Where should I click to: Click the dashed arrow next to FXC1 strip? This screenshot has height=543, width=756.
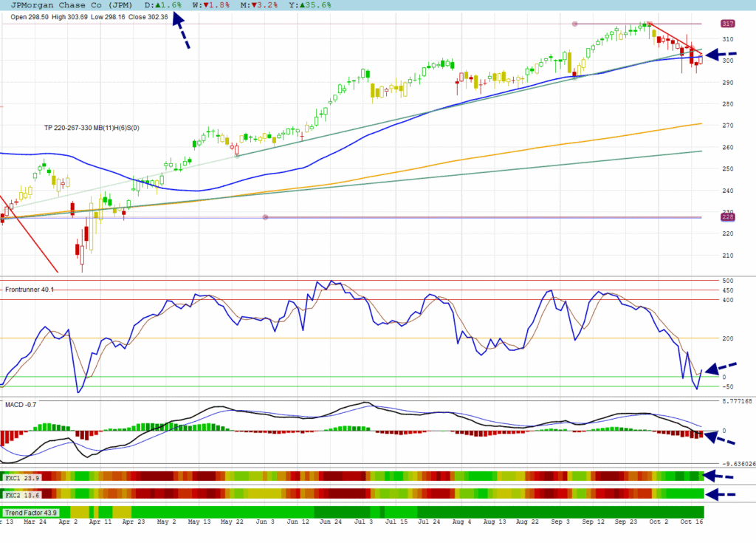point(721,477)
